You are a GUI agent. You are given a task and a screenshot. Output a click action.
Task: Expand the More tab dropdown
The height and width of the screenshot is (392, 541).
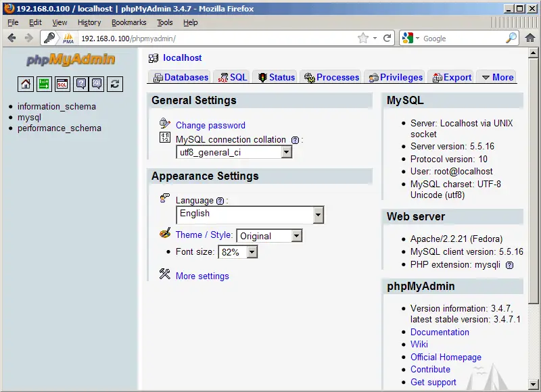coord(498,77)
